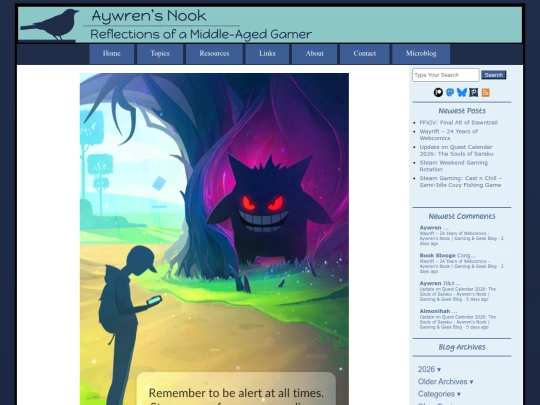Click the Newest Posts heading
Viewport: 540px width, 405px height.
pos(462,111)
